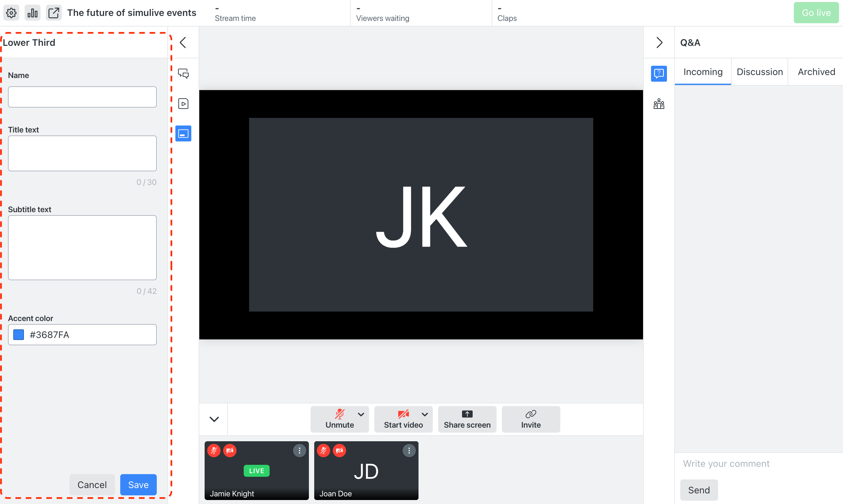This screenshot has width=843, height=504.
Task: Open event page in new tab
Action: [54, 13]
